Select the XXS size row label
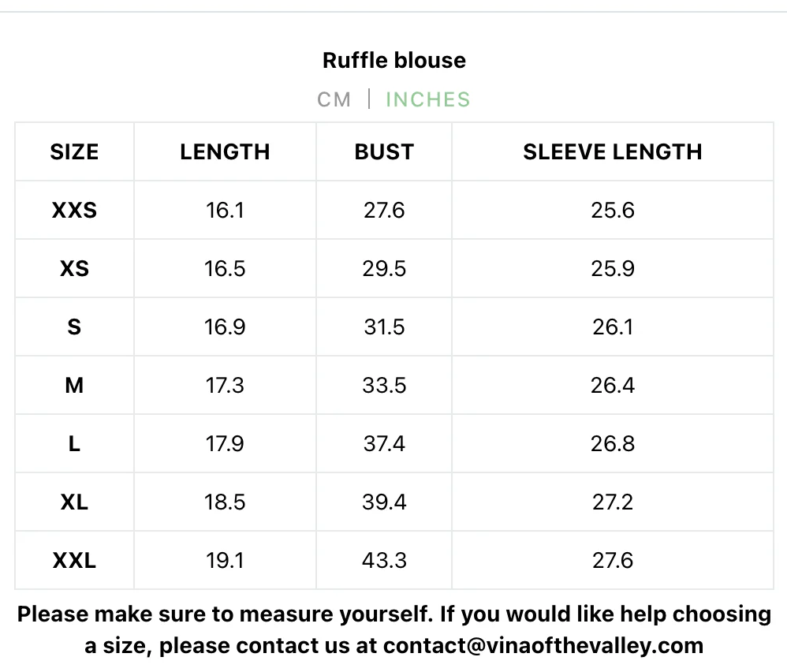This screenshot has width=787, height=672. 74,211
